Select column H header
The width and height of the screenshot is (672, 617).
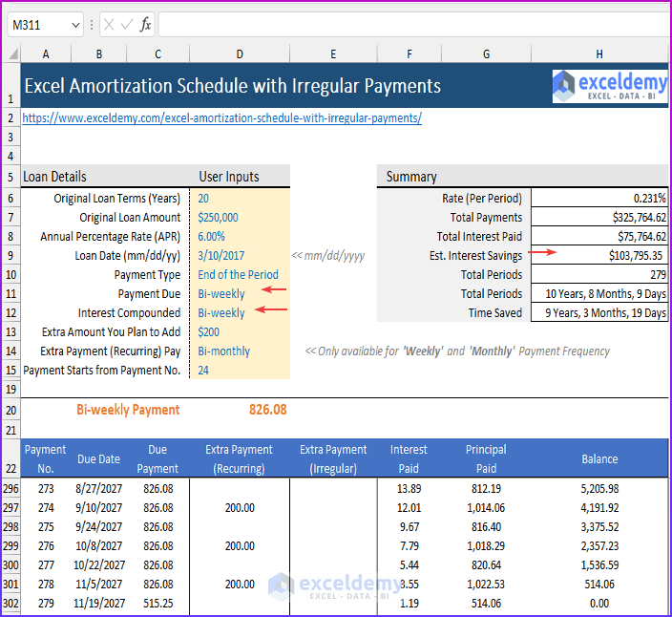pyautogui.click(x=598, y=53)
